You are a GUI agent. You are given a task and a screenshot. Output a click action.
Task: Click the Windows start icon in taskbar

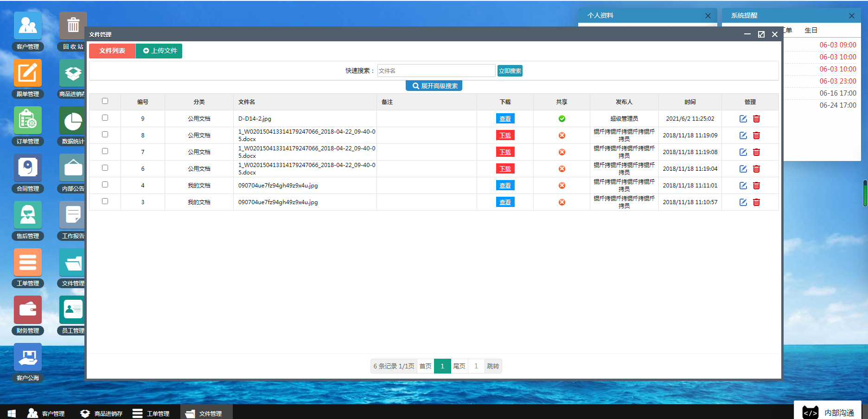coord(12,413)
